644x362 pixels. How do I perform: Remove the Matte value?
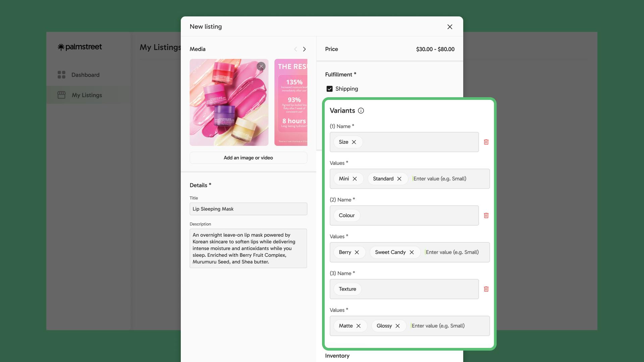(x=359, y=326)
